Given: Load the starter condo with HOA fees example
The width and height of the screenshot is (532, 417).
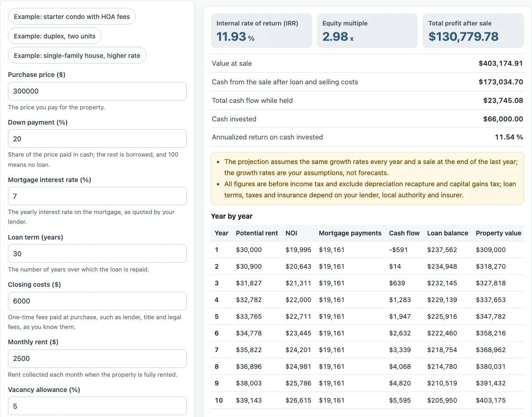Looking at the screenshot, I should coord(71,17).
